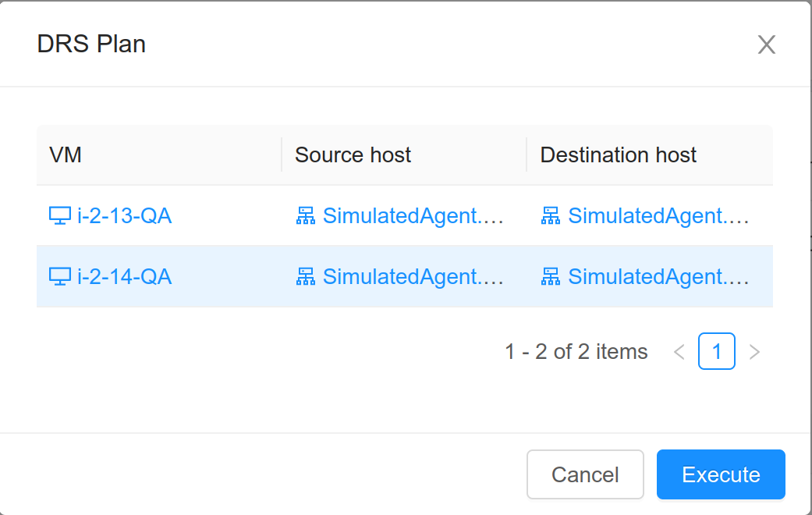812x515 pixels.
Task: Click the Source host column header
Action: coord(353,154)
